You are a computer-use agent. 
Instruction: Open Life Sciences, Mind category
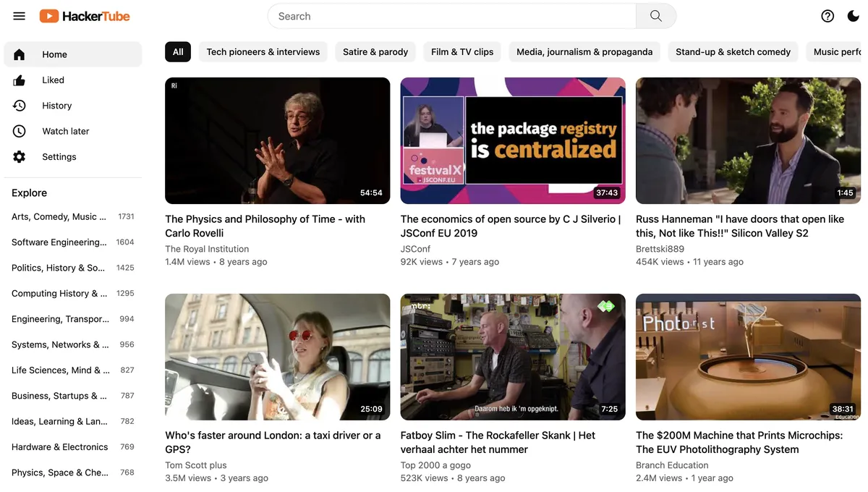[x=73, y=370]
